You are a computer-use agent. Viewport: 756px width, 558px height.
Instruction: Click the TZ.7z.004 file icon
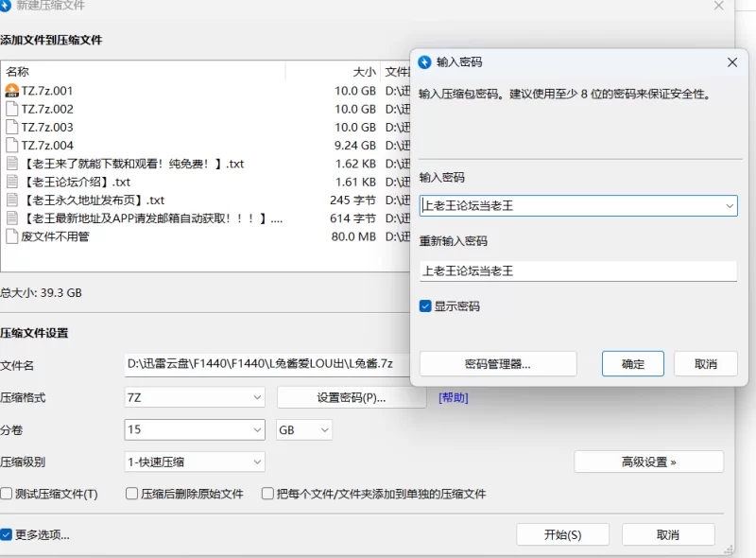12,146
